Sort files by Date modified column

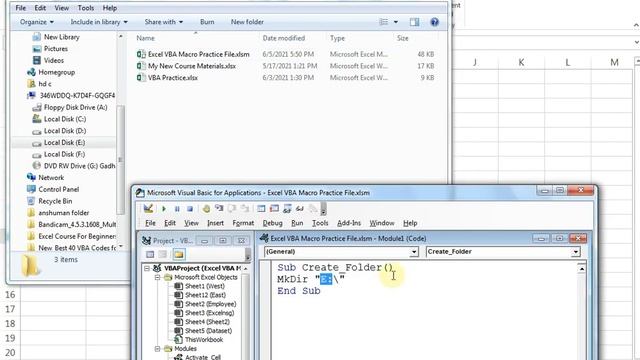coord(284,38)
